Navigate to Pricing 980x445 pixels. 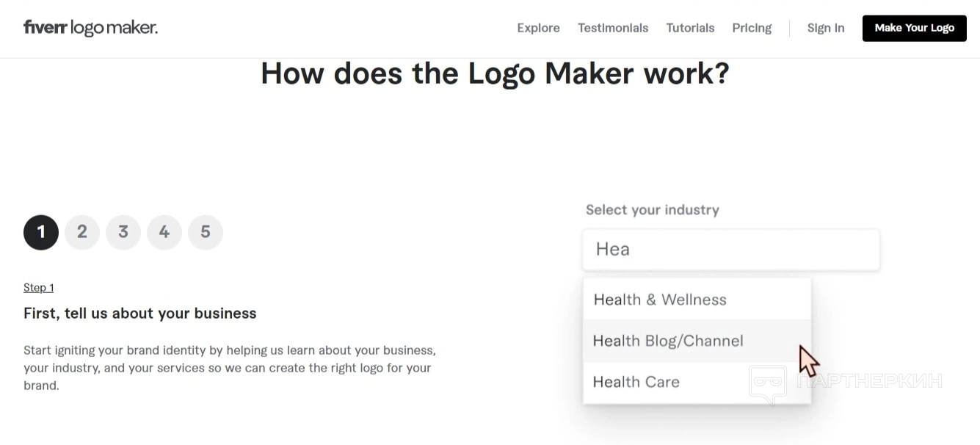[x=752, y=28]
